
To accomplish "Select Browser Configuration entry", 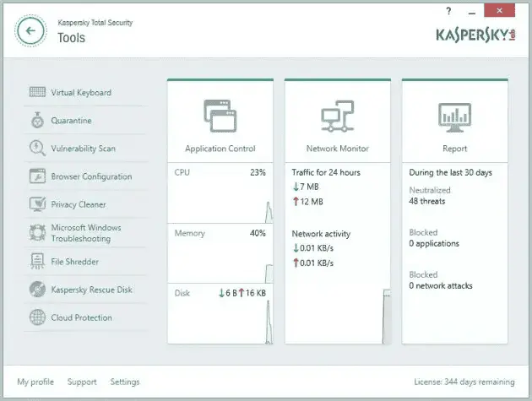I will tap(91, 176).
